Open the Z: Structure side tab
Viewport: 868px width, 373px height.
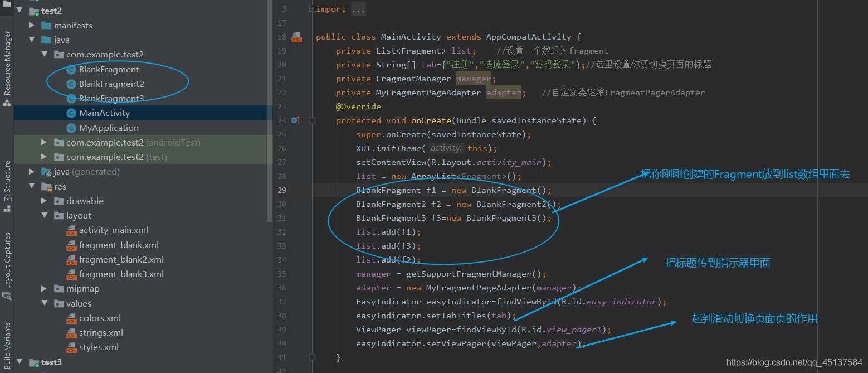[x=7, y=186]
